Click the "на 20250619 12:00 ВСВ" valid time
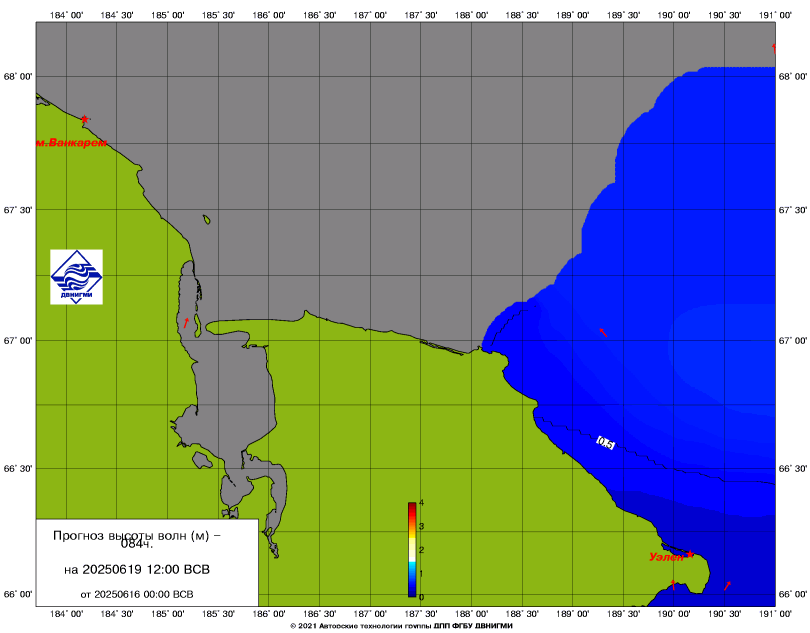Image resolution: width=810 pixels, height=633 pixels. [x=137, y=569]
